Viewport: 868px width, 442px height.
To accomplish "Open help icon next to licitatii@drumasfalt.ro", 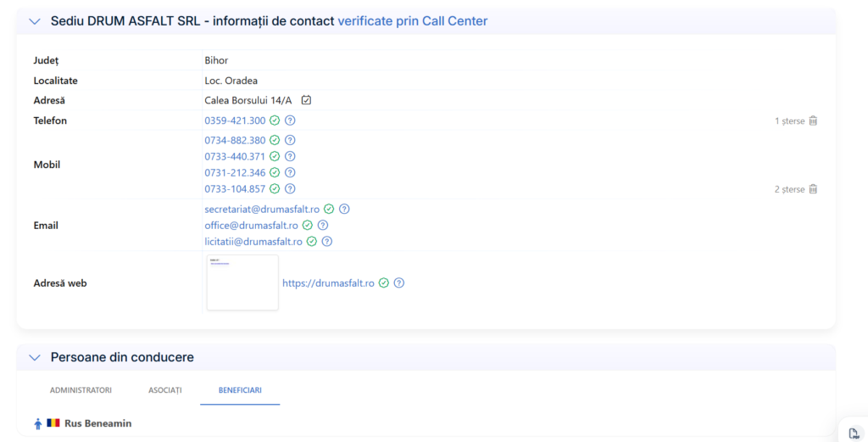I will (327, 241).
